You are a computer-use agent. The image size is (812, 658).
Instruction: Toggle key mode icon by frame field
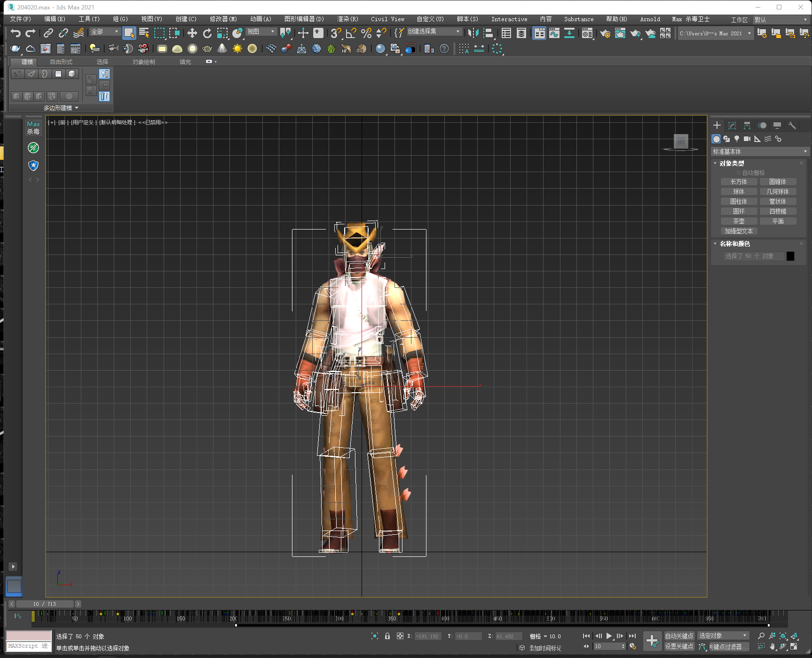point(586,646)
